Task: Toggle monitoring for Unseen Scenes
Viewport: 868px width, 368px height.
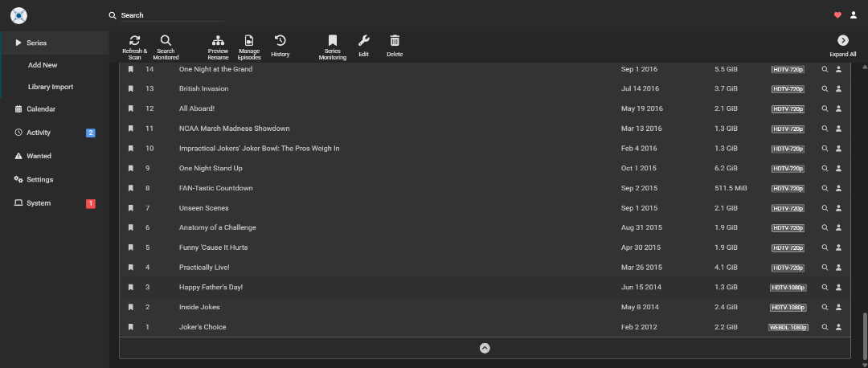Action: tap(131, 208)
